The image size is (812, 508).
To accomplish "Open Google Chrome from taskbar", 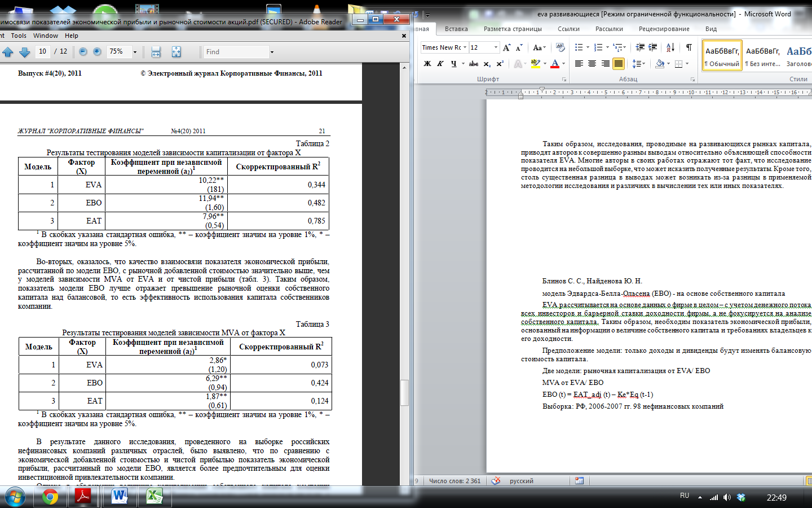I will 50,497.
